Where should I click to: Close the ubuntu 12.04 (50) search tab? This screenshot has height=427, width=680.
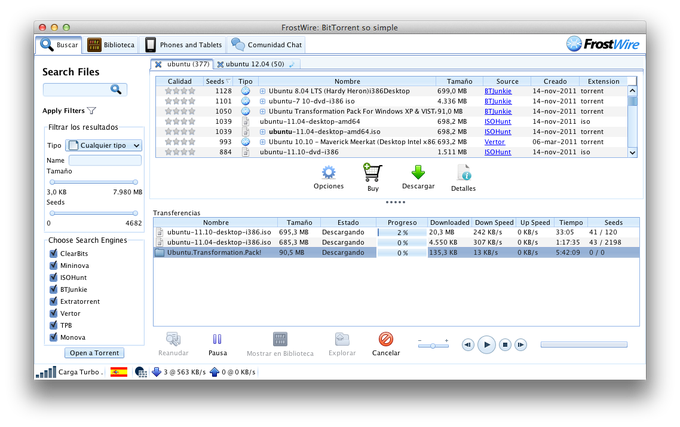click(220, 65)
